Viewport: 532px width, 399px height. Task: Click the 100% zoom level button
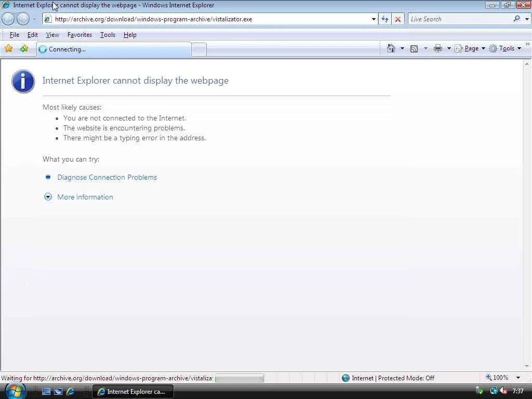pyautogui.click(x=497, y=378)
